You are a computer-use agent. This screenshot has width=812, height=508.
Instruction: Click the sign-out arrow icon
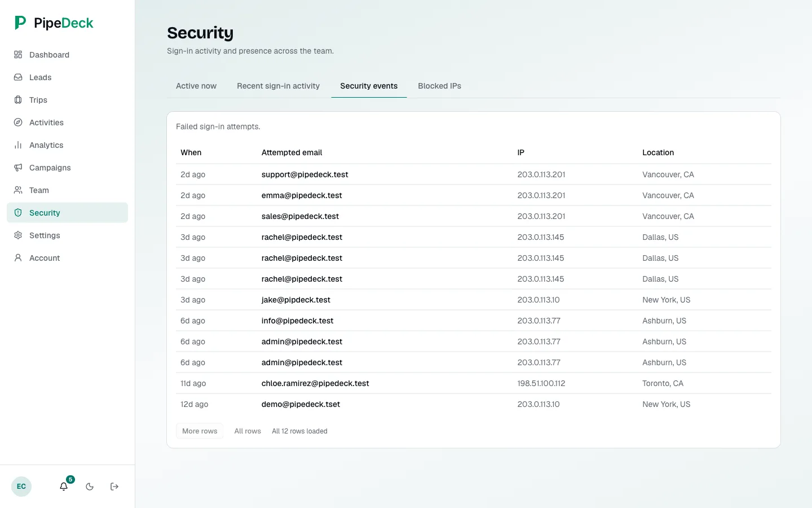114,487
